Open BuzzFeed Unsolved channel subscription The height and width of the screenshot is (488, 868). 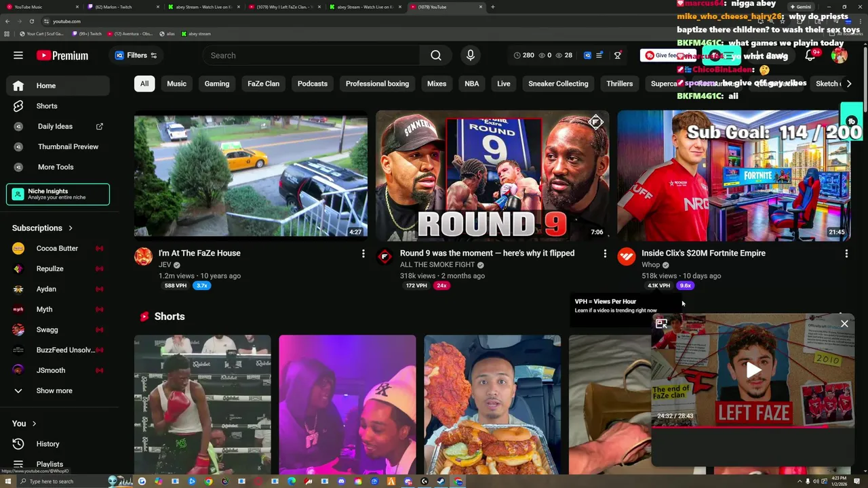tap(58, 350)
